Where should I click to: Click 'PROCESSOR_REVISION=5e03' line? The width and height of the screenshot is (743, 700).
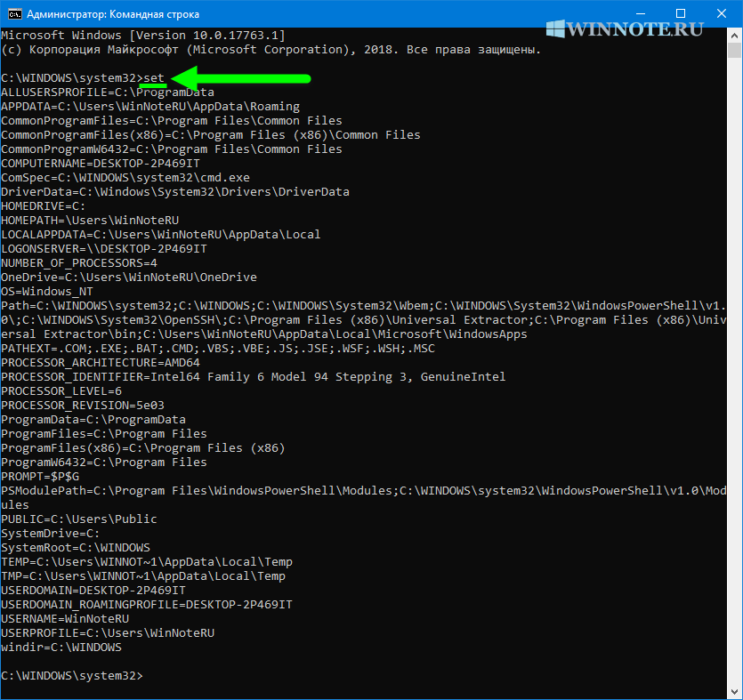pos(83,406)
